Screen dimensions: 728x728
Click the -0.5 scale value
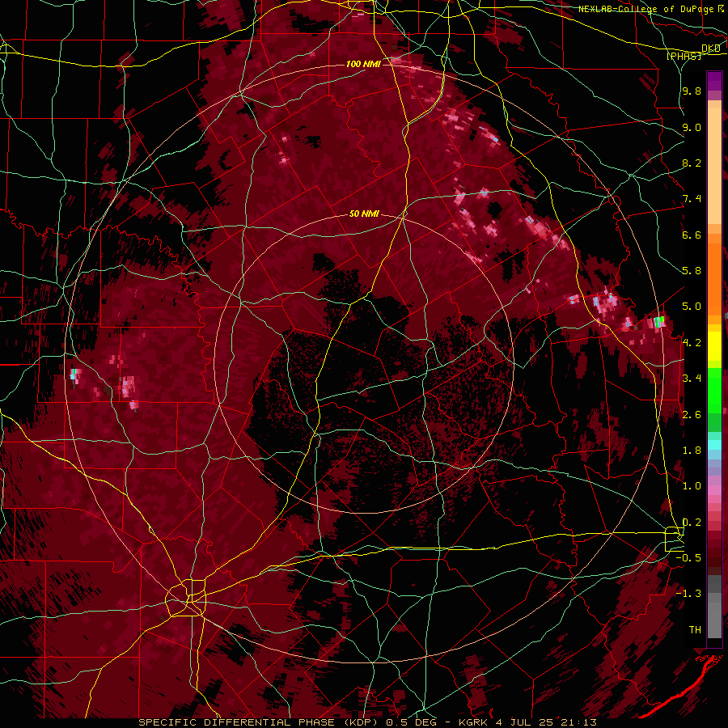coord(688,558)
